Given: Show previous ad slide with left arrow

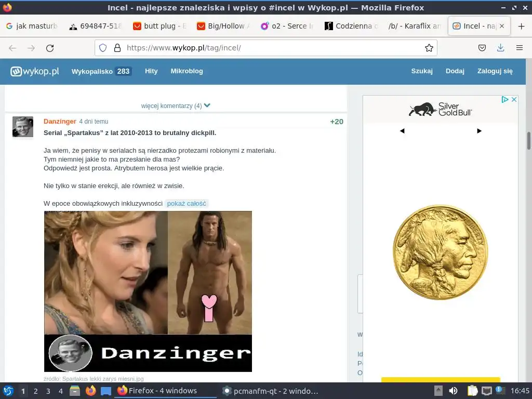Looking at the screenshot, I should (402, 131).
